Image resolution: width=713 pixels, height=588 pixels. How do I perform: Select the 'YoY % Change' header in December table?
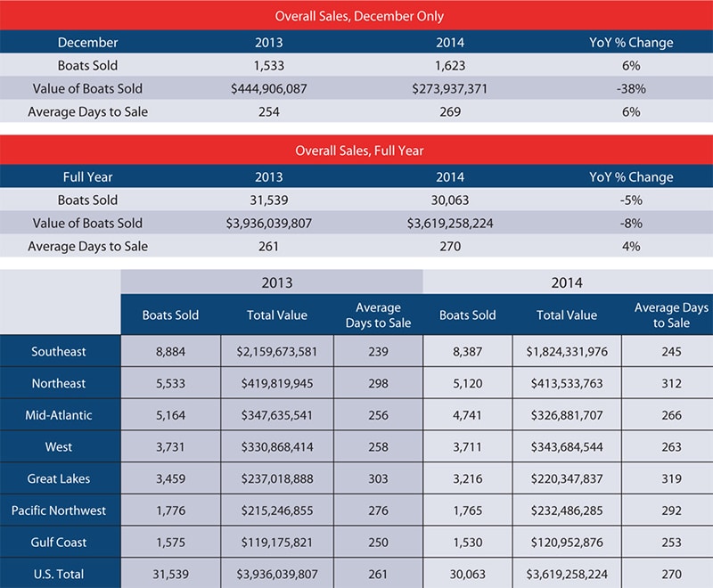[x=631, y=42]
